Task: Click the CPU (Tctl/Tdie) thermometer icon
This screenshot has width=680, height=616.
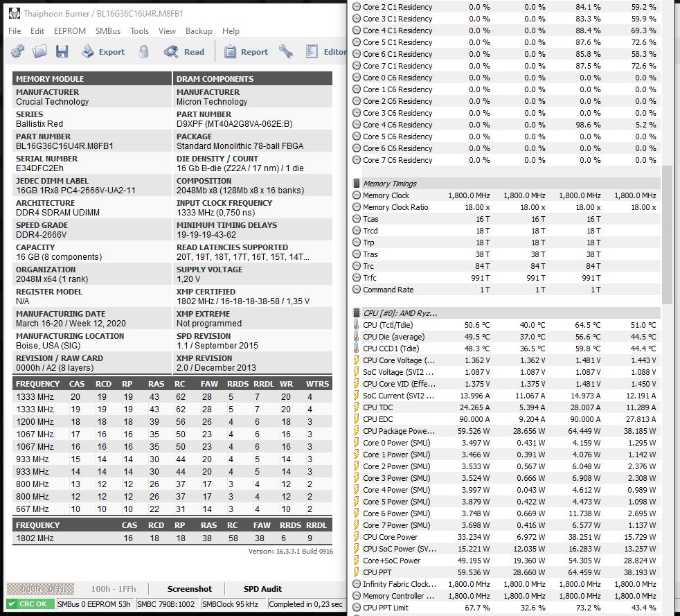Action: 357,324
